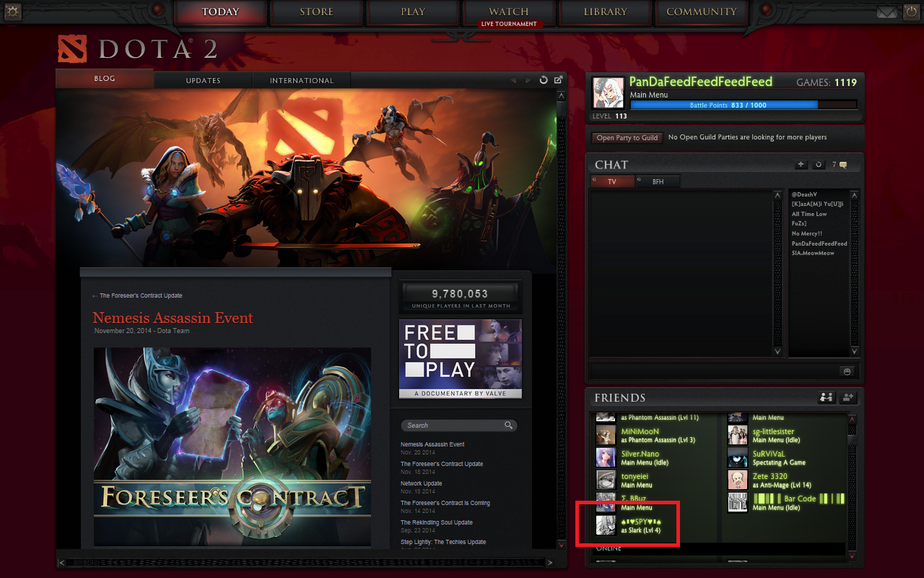Open The Foreseer's Contract Is Coming link

click(x=445, y=503)
